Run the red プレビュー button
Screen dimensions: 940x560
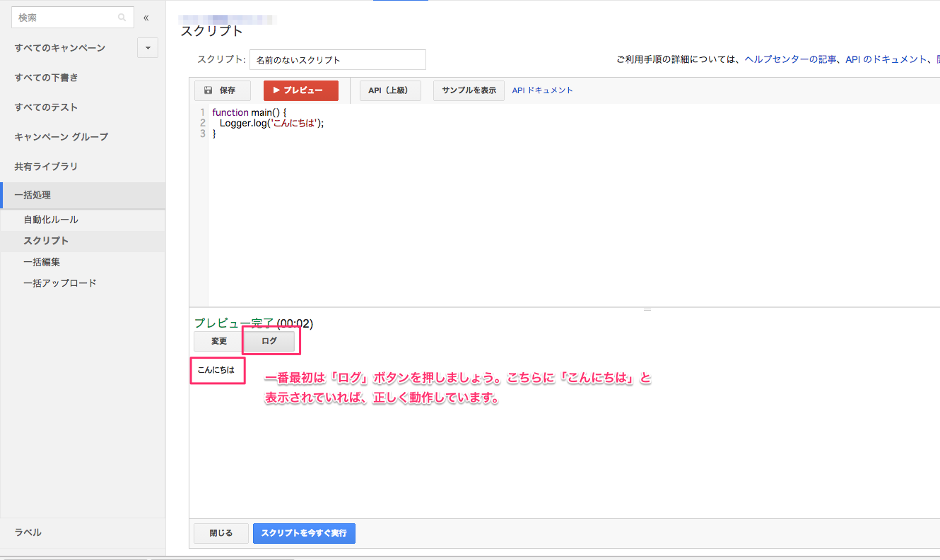pyautogui.click(x=301, y=90)
